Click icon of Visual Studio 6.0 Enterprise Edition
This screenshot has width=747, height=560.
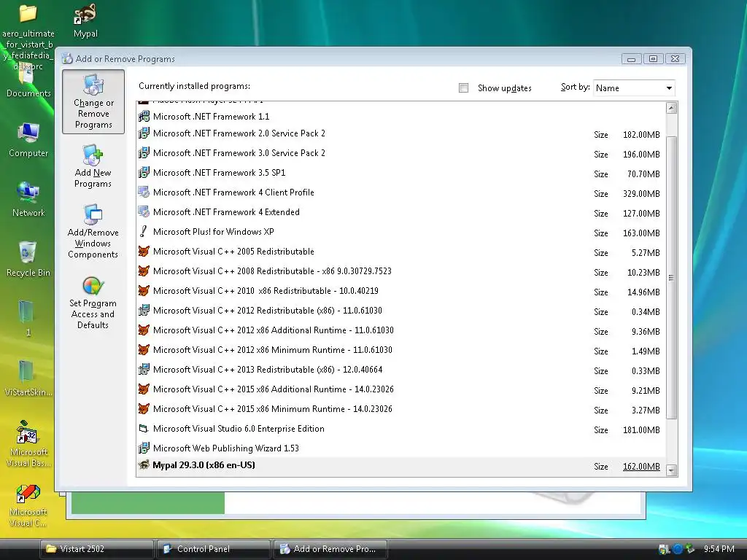pyautogui.click(x=144, y=429)
